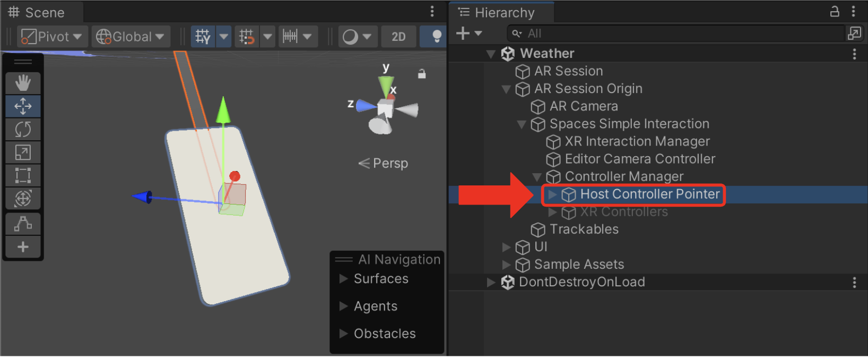This screenshot has height=357, width=868.
Task: Toggle 2D view mode in Scene
Action: [398, 37]
